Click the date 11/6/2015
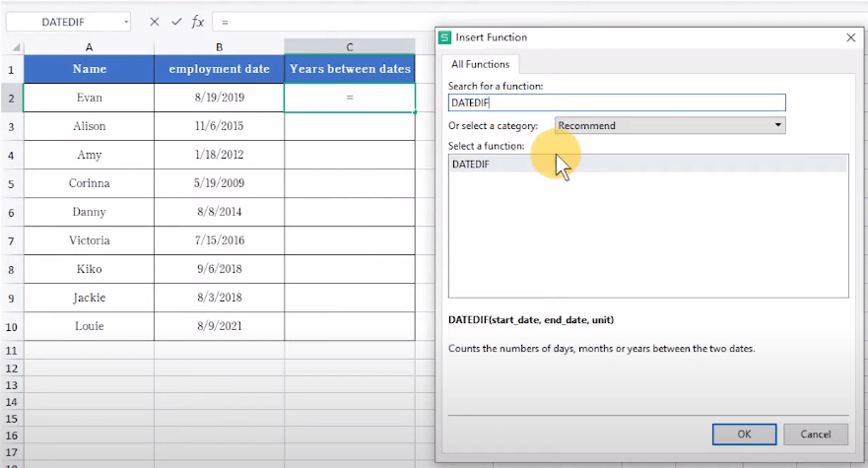 (x=219, y=126)
